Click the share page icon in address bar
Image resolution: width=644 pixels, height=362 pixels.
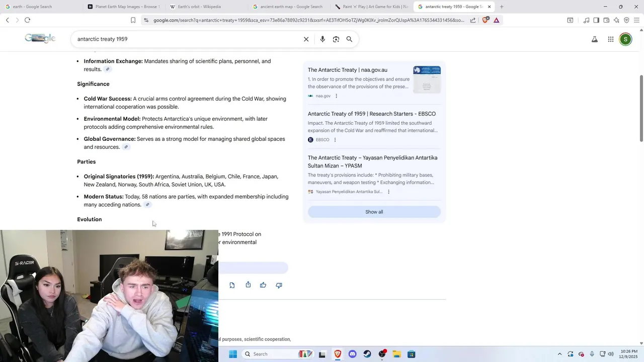[473, 20]
